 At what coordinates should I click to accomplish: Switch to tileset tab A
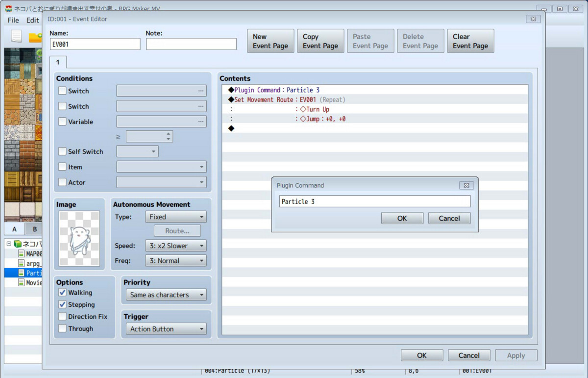click(15, 229)
